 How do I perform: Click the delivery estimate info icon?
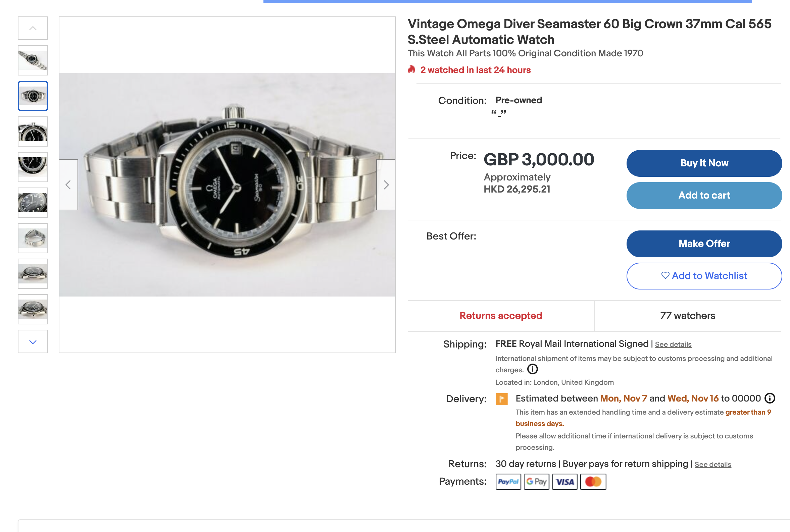coord(770,398)
